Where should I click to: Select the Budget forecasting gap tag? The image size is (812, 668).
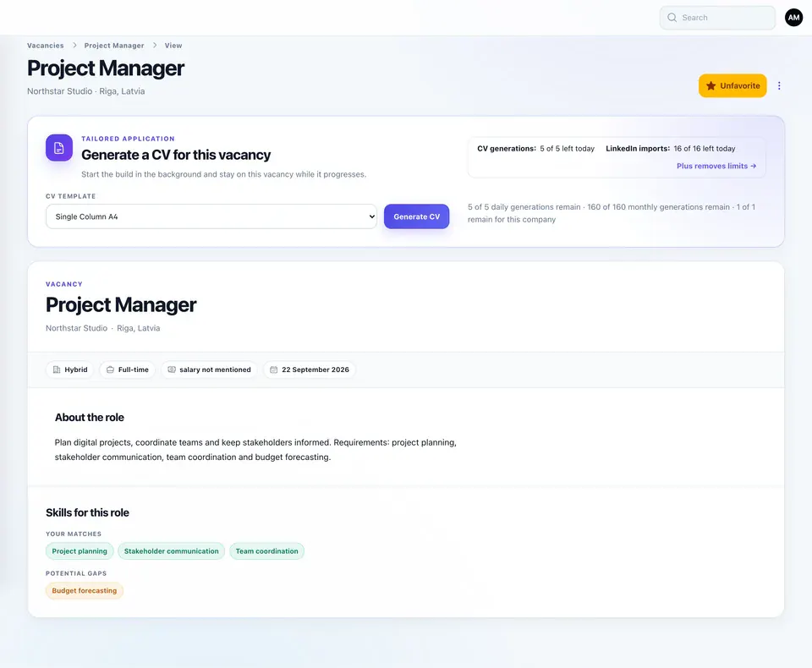(x=85, y=591)
